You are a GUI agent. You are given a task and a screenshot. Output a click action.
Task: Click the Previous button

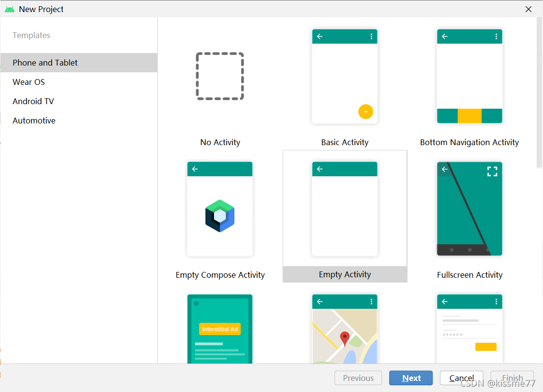358,378
